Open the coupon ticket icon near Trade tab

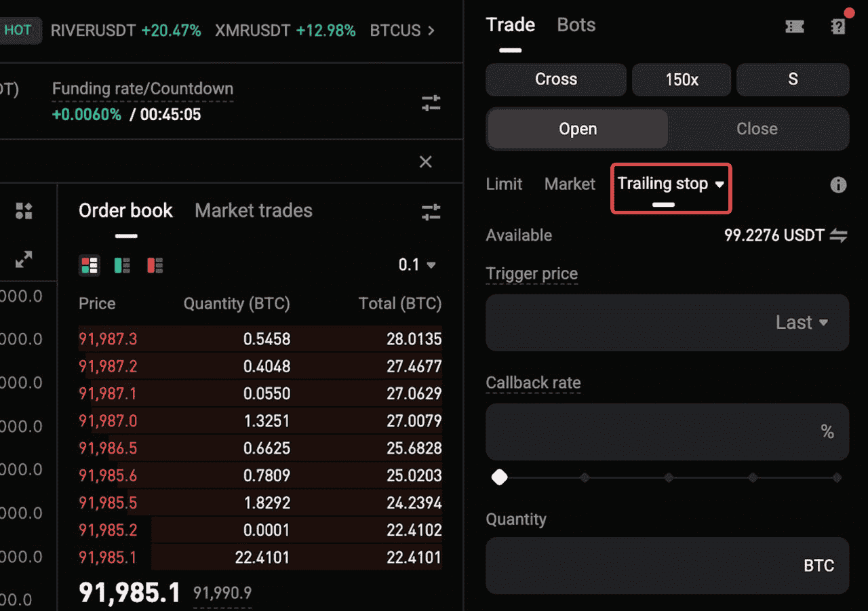click(x=794, y=26)
